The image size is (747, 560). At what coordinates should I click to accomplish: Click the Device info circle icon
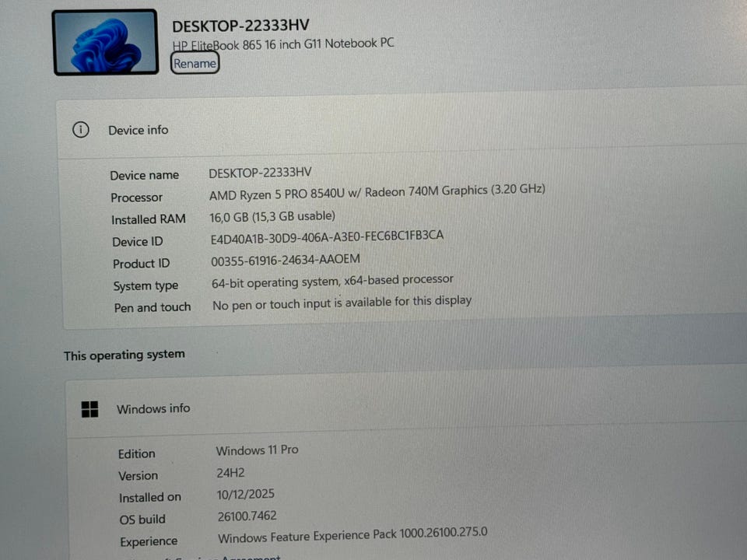coord(80,130)
